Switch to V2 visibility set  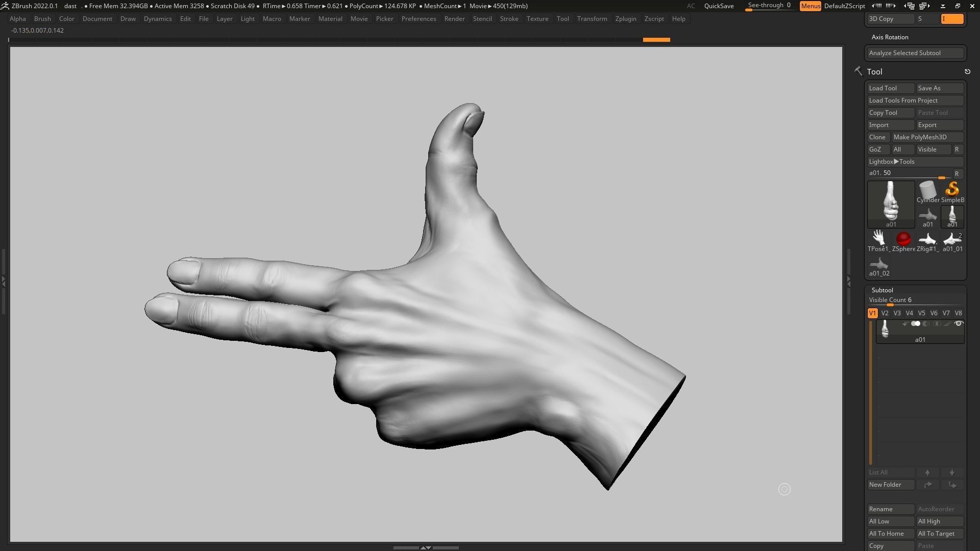coord(885,313)
